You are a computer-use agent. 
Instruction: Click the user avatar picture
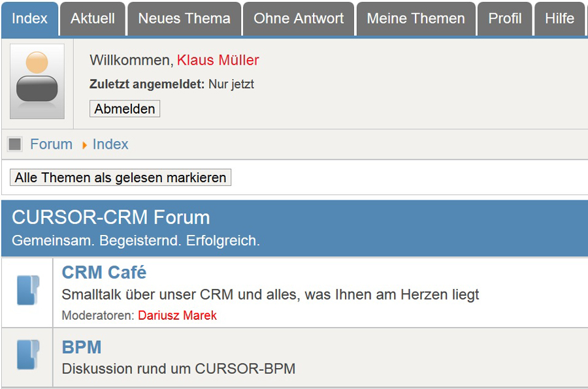point(37,81)
